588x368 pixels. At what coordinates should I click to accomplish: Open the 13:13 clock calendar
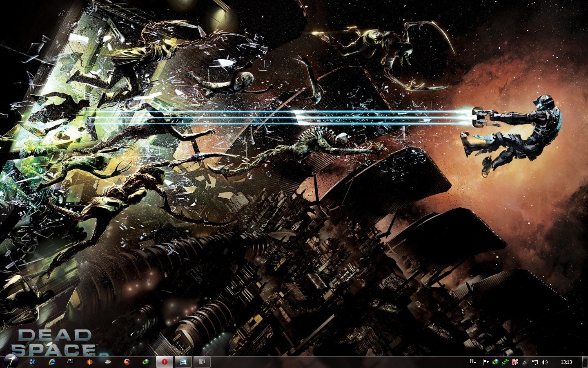566,362
